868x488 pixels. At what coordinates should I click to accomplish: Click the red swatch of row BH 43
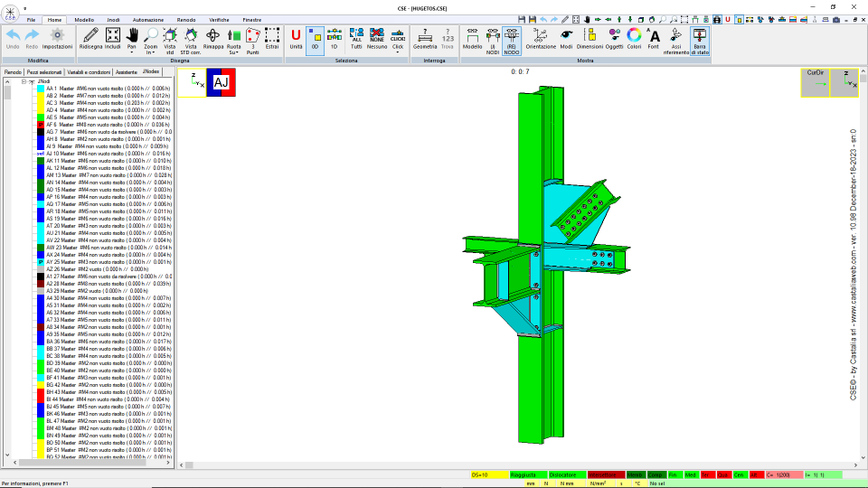point(41,392)
